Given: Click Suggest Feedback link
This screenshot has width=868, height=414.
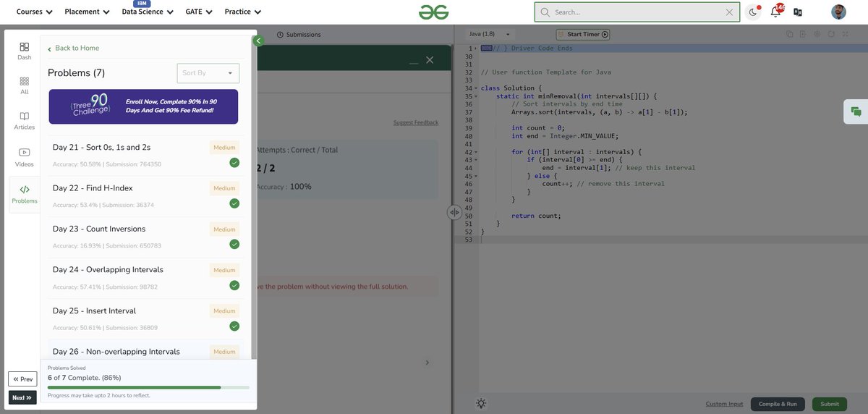Looking at the screenshot, I should pos(416,122).
